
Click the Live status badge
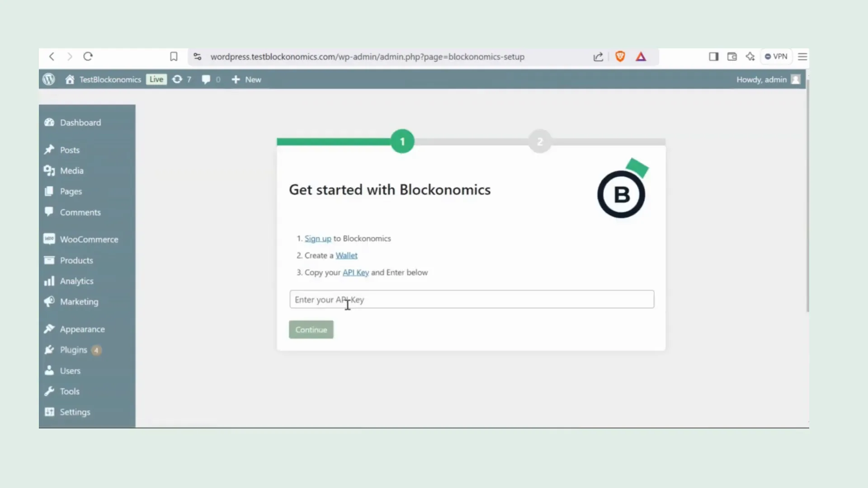[x=156, y=80]
